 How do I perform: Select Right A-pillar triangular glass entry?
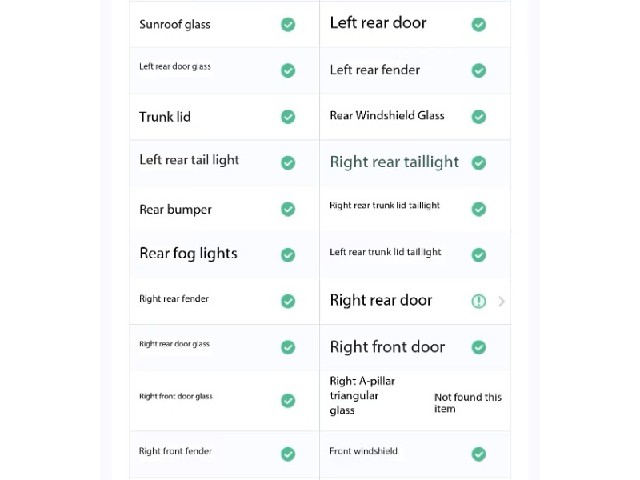point(415,400)
